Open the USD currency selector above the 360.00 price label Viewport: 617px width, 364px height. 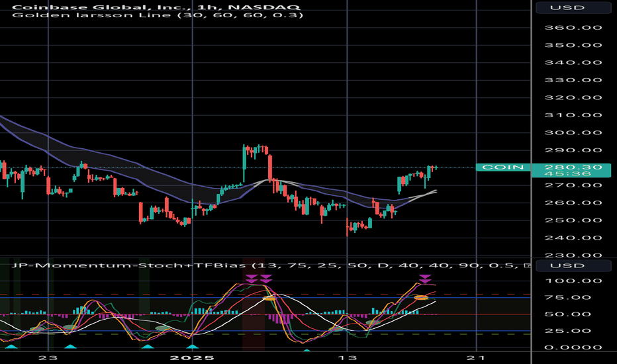[573, 7]
